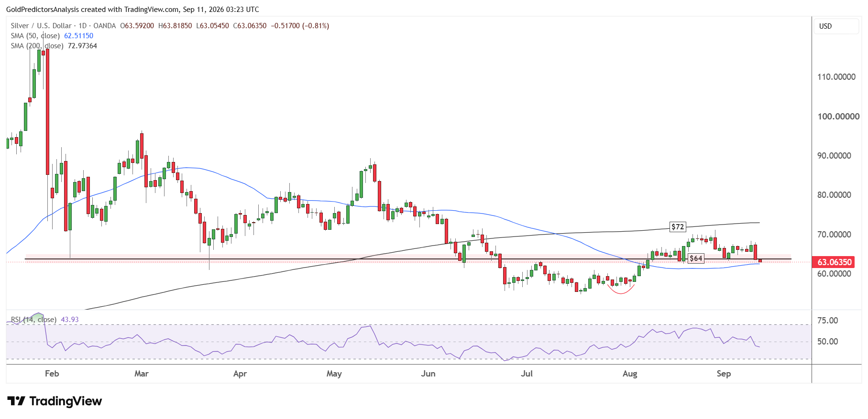Click the GoldPredictorsAnalysis attribution header text
Viewport: 868px width, 419px height.
point(132,9)
